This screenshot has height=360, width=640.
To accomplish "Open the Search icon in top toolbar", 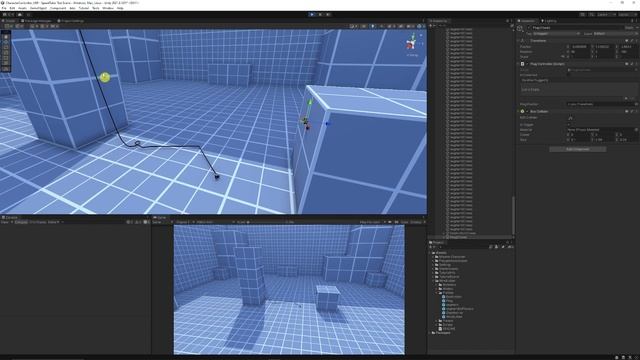I will click(591, 15).
